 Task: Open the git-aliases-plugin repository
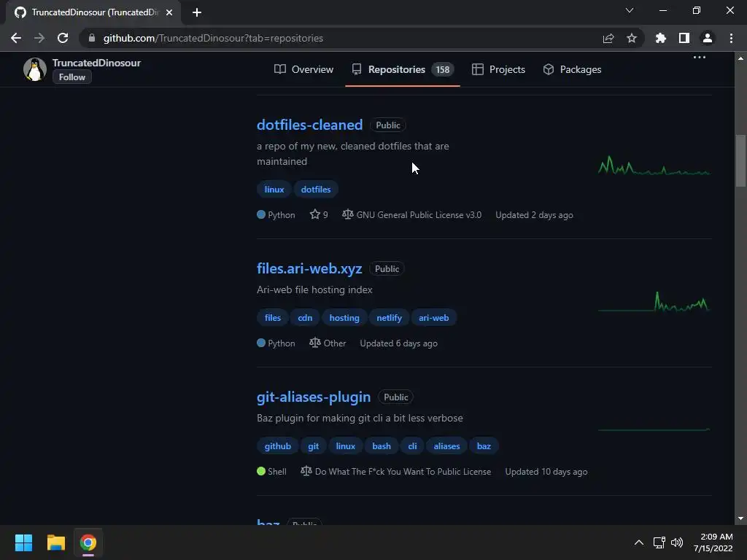[314, 397]
